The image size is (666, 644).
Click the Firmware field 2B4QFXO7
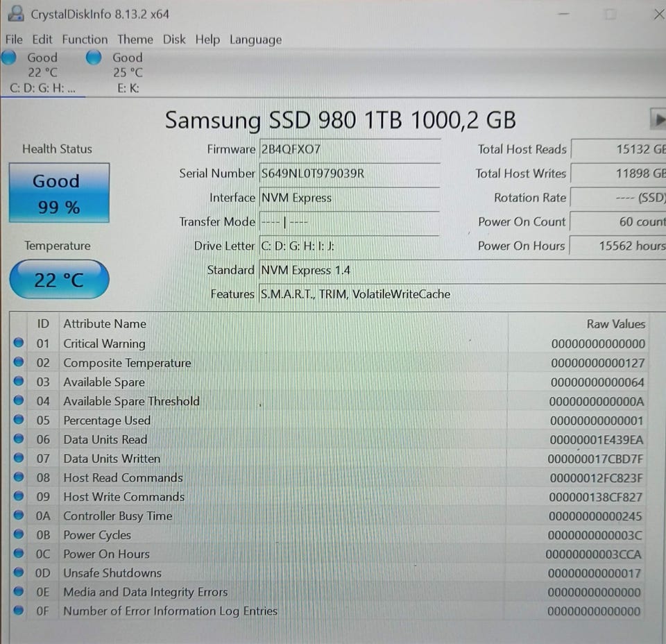(349, 149)
